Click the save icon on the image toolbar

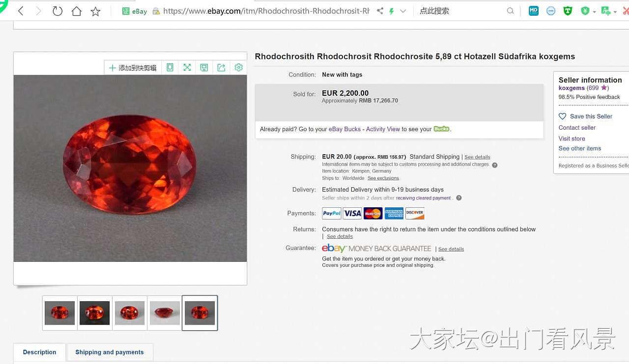204,67
